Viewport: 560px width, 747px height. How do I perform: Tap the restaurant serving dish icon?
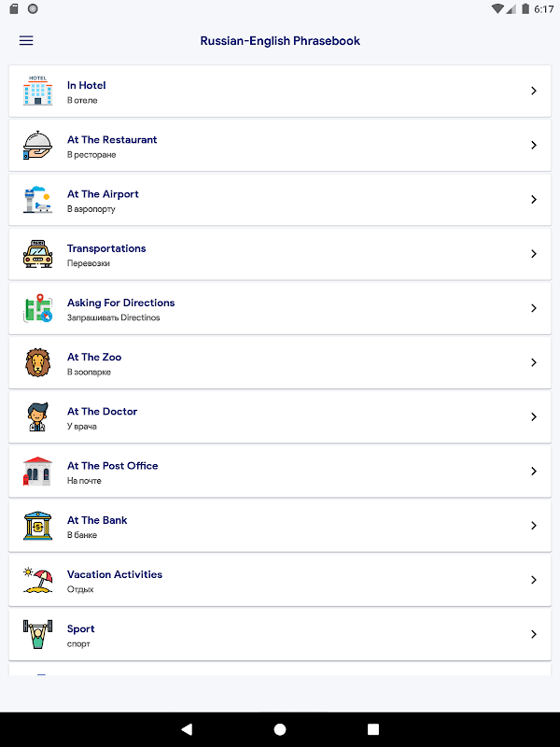coord(37,145)
